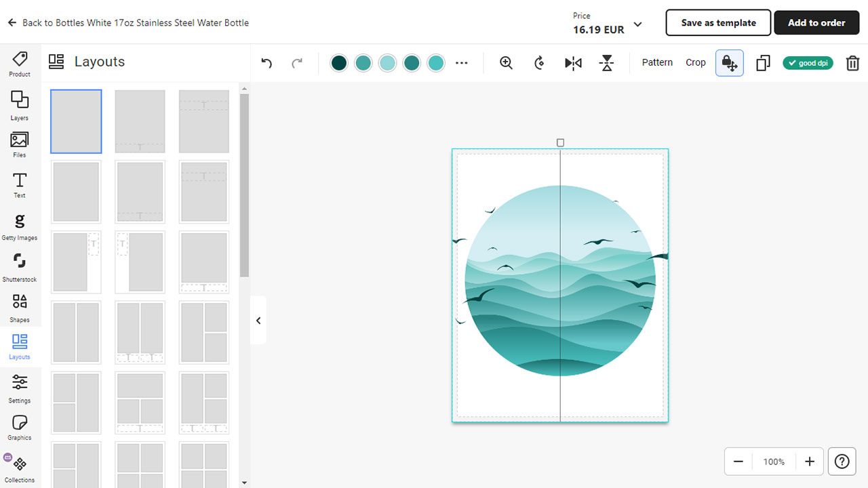868x488 pixels.
Task: Open the Settings panel
Action: [x=20, y=388]
